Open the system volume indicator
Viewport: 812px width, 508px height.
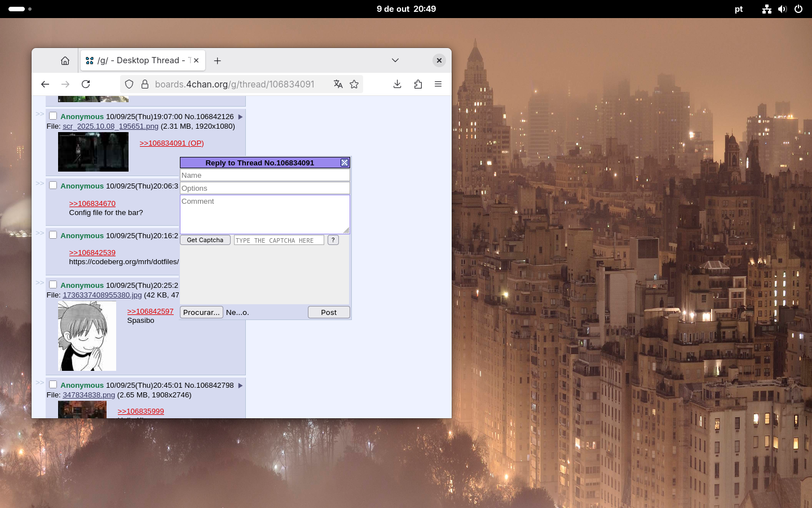tap(782, 9)
